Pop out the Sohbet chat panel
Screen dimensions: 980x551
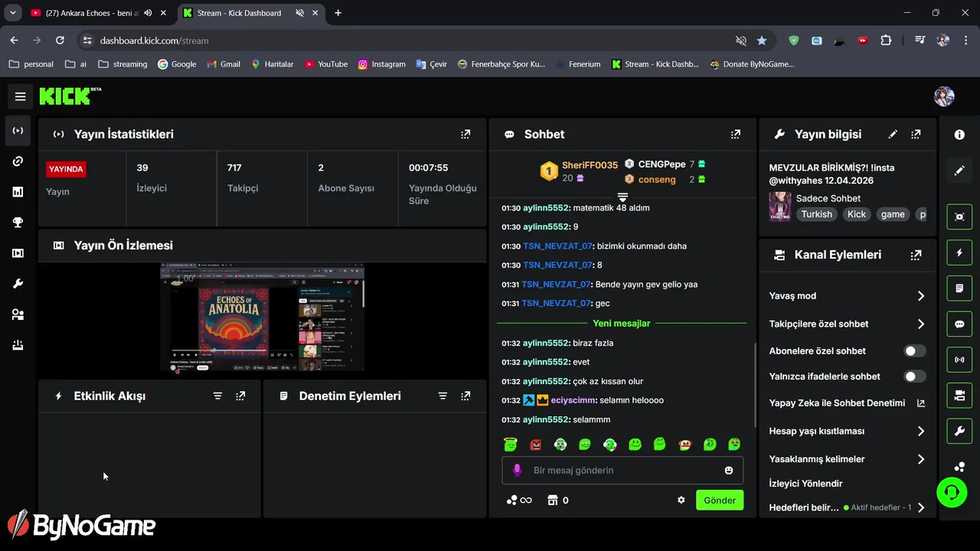[736, 134]
